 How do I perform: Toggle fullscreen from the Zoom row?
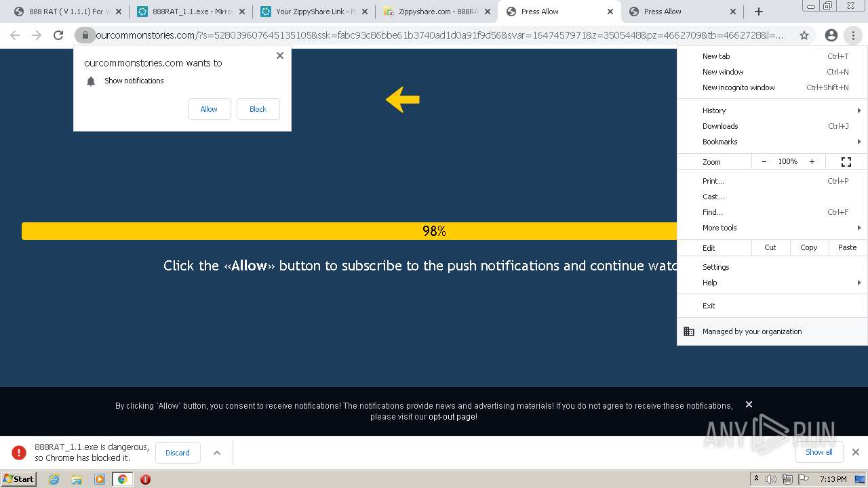[x=846, y=162]
